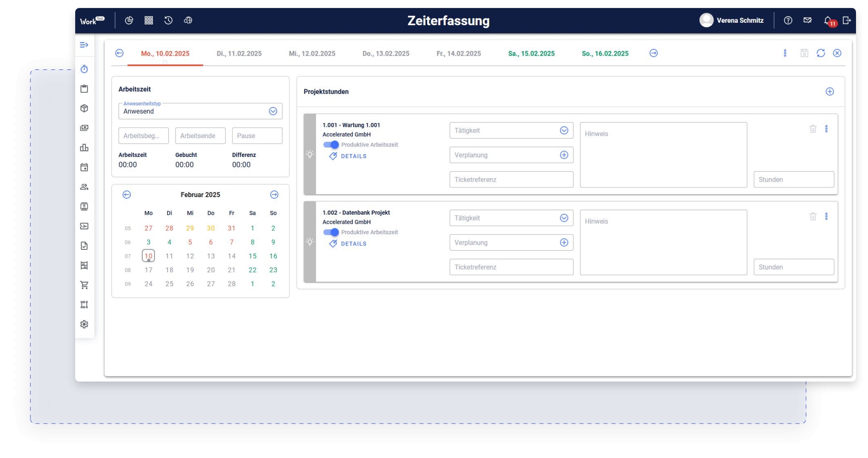Click the settings gear in left sidebar
Screen dimensions: 868x458
click(x=84, y=324)
